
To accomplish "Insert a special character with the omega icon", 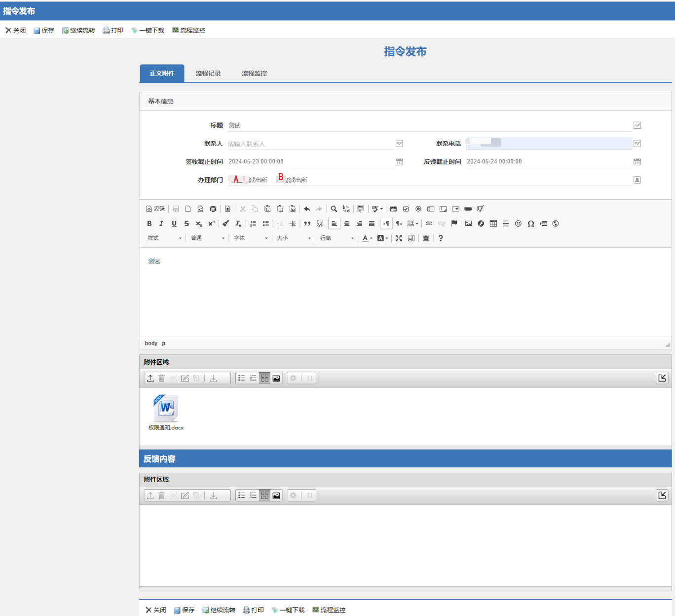I will (x=531, y=224).
